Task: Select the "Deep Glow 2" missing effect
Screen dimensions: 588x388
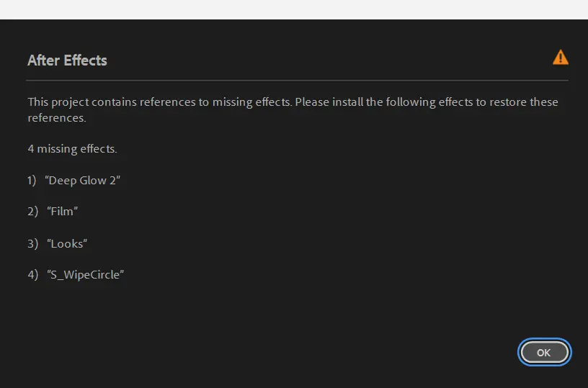Action: pyautogui.click(x=83, y=181)
